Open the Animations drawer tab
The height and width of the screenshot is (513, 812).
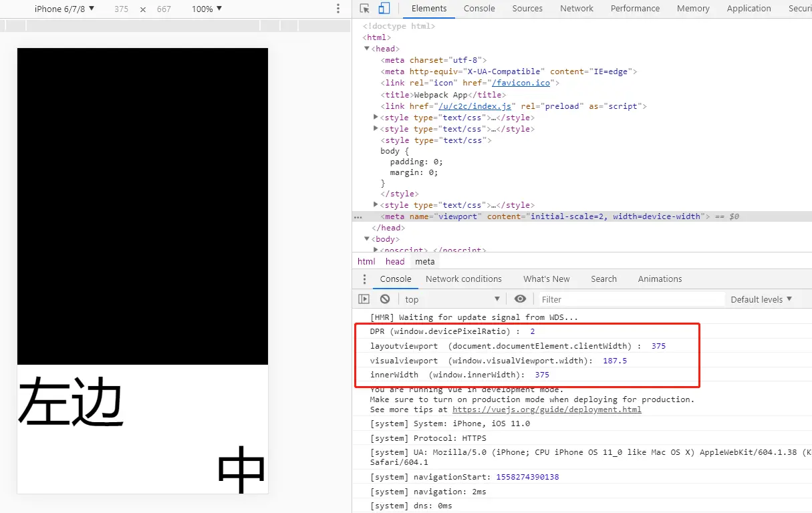[x=660, y=279]
